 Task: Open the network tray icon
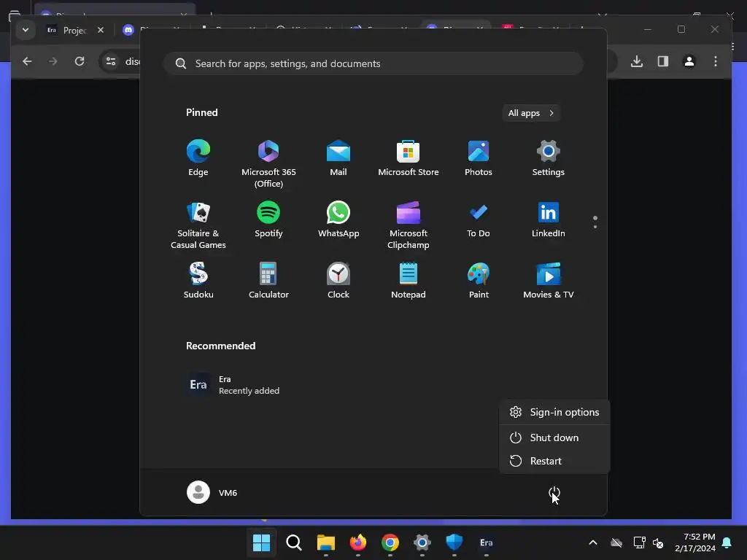point(639,542)
